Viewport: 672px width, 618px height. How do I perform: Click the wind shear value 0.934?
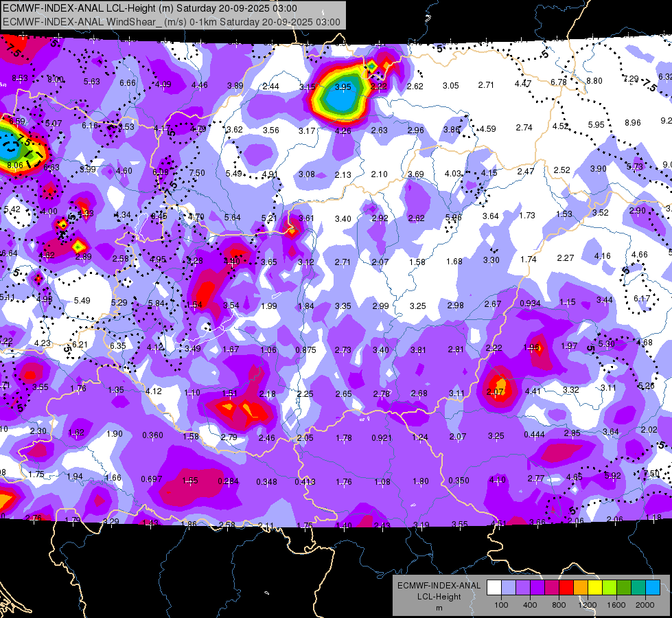pyautogui.click(x=530, y=304)
